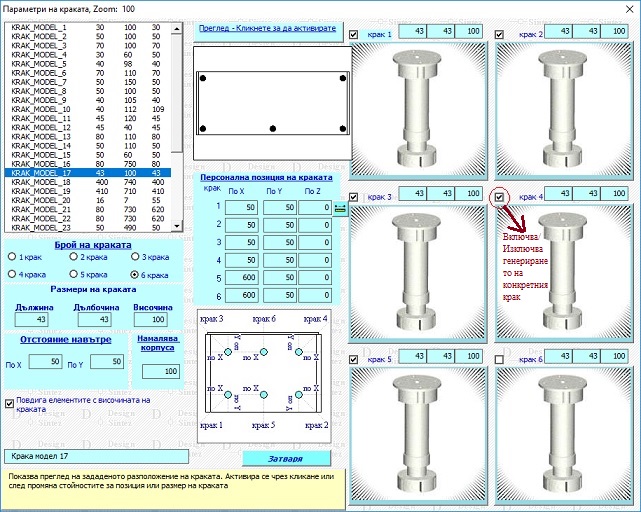This screenshot has height=512, width=641.
Task: Toggle the крак 4 generation checkbox
Action: (499, 198)
